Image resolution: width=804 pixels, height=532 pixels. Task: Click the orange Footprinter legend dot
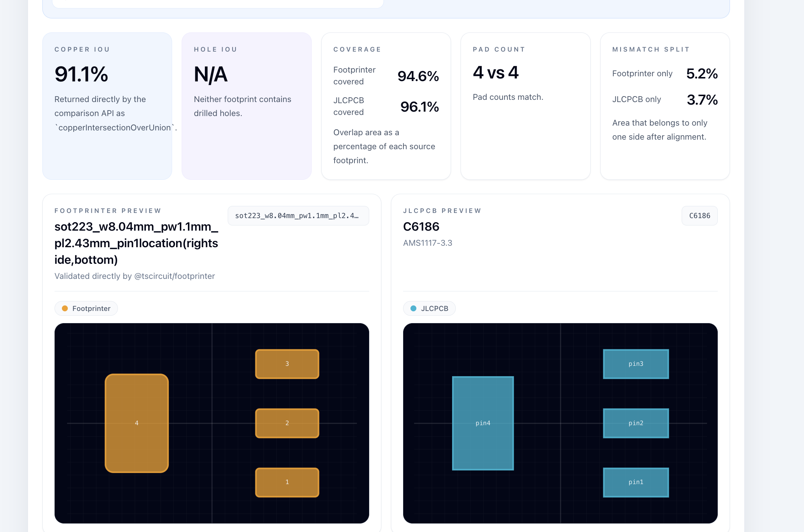[x=65, y=308]
